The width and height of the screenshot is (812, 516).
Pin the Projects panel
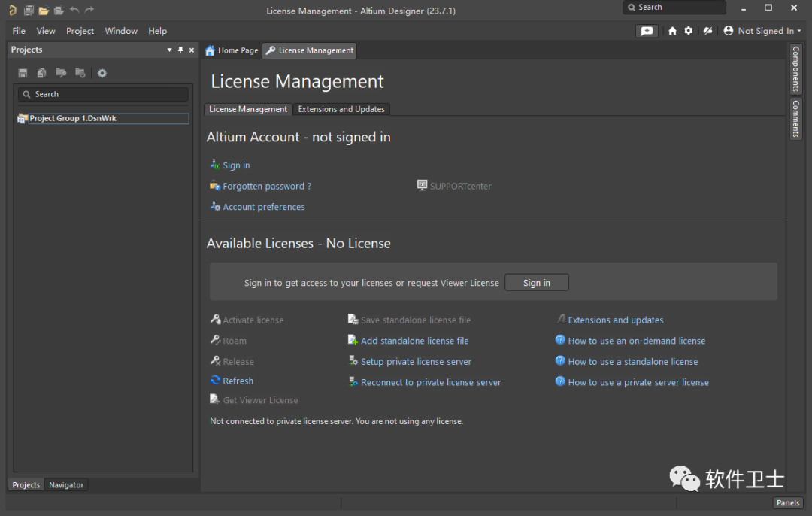(180, 50)
